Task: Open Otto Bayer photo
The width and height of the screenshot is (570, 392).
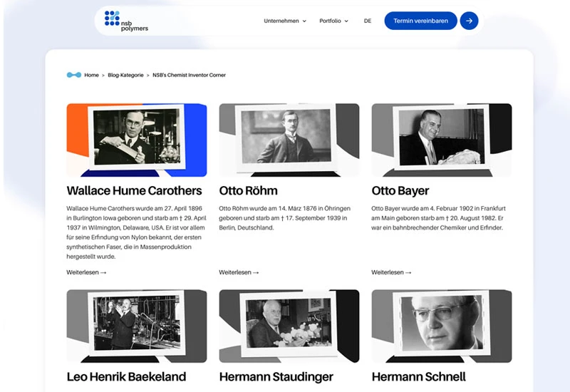Action: [442, 140]
